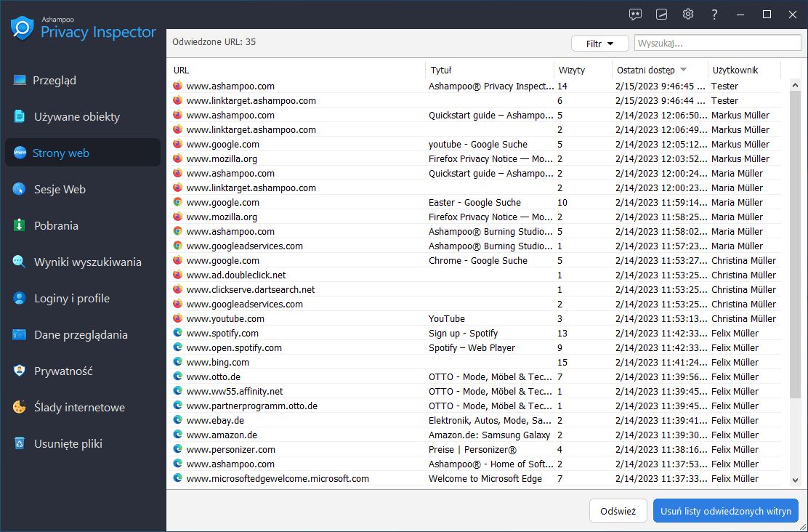Select the Strony web globe icon
808x532 pixels.
[20, 153]
